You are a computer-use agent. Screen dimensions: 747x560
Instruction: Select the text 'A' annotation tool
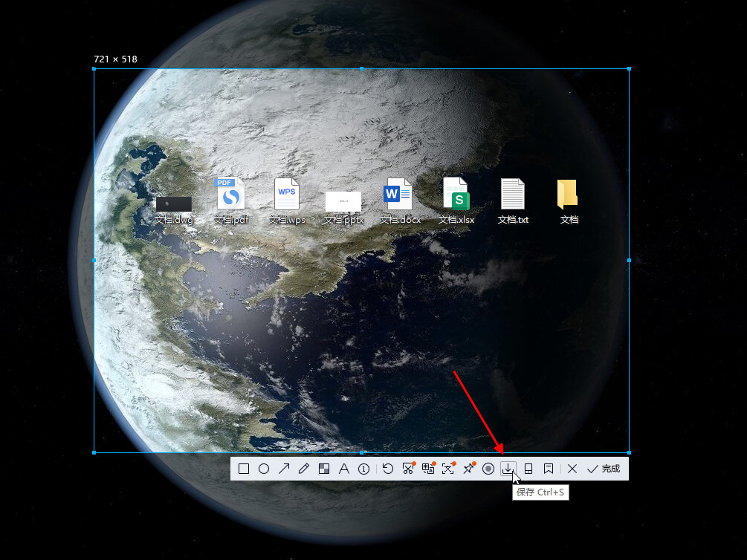coord(344,469)
